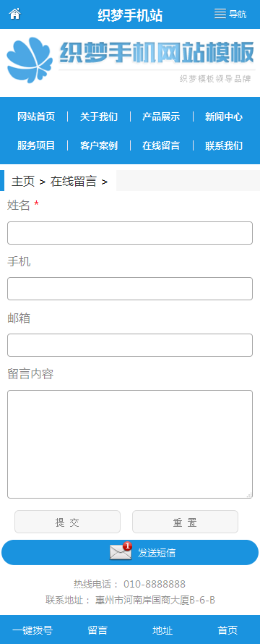Select 产品展示 menu item
260x644 pixels.
coord(161,116)
